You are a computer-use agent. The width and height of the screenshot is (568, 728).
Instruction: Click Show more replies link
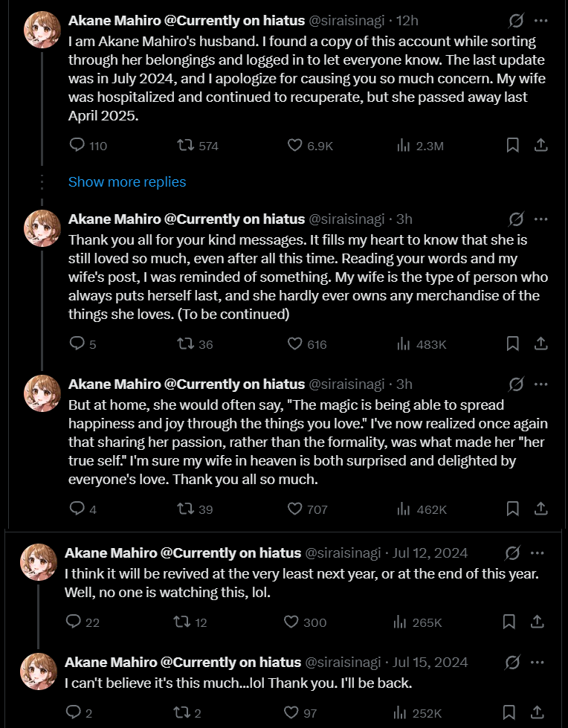click(x=127, y=182)
